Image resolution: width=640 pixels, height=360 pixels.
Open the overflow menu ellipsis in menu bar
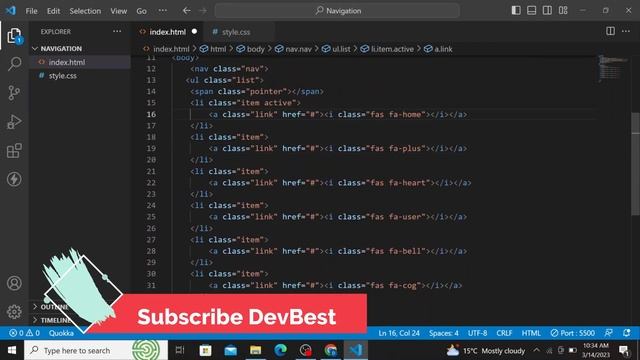tap(162, 11)
